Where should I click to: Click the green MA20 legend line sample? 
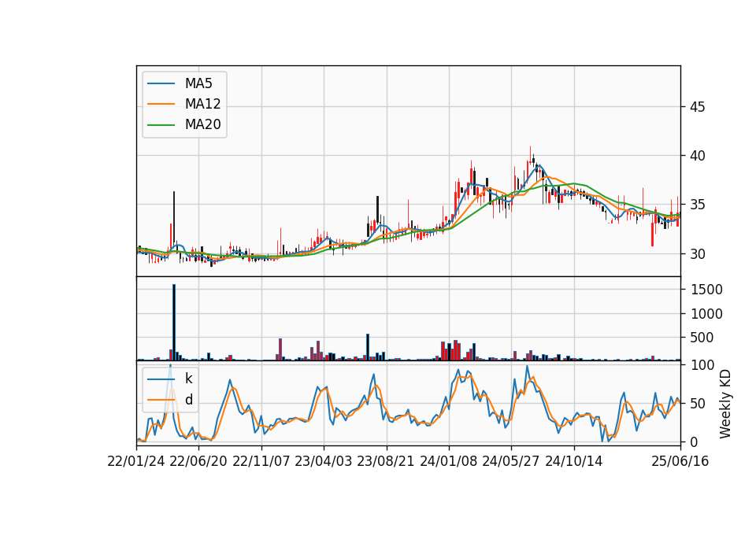click(x=161, y=125)
